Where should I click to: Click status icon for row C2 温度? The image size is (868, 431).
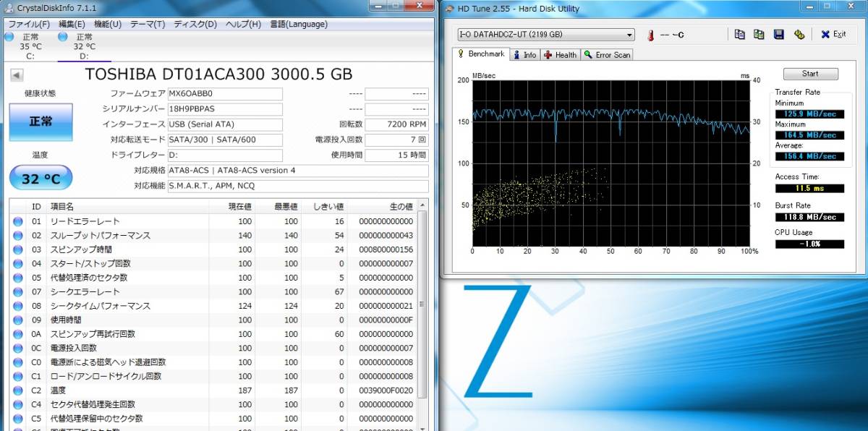click(18, 391)
